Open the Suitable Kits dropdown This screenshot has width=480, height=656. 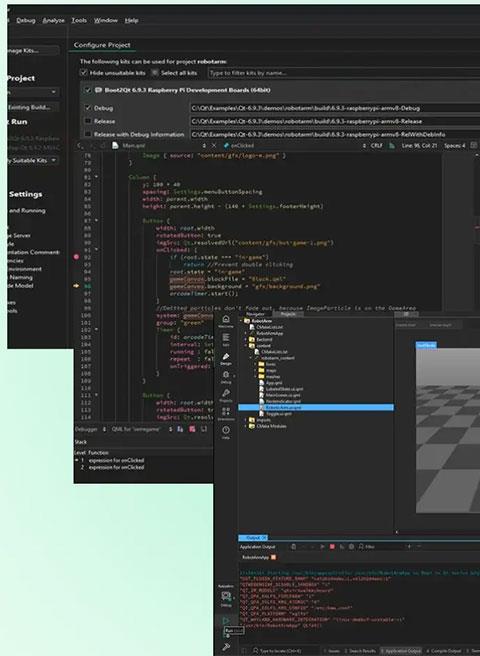coord(33,160)
